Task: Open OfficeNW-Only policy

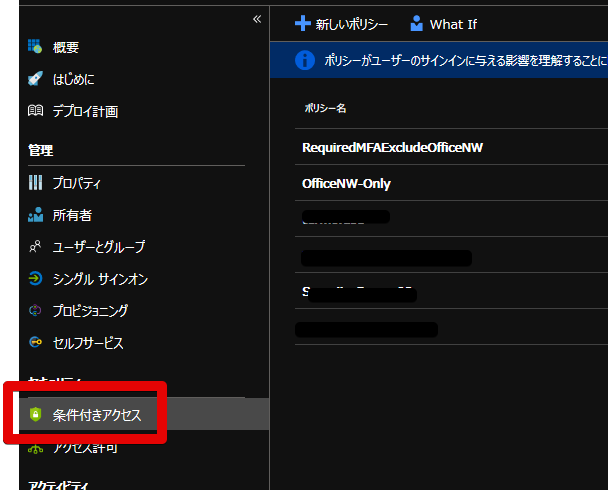Action: [x=346, y=183]
